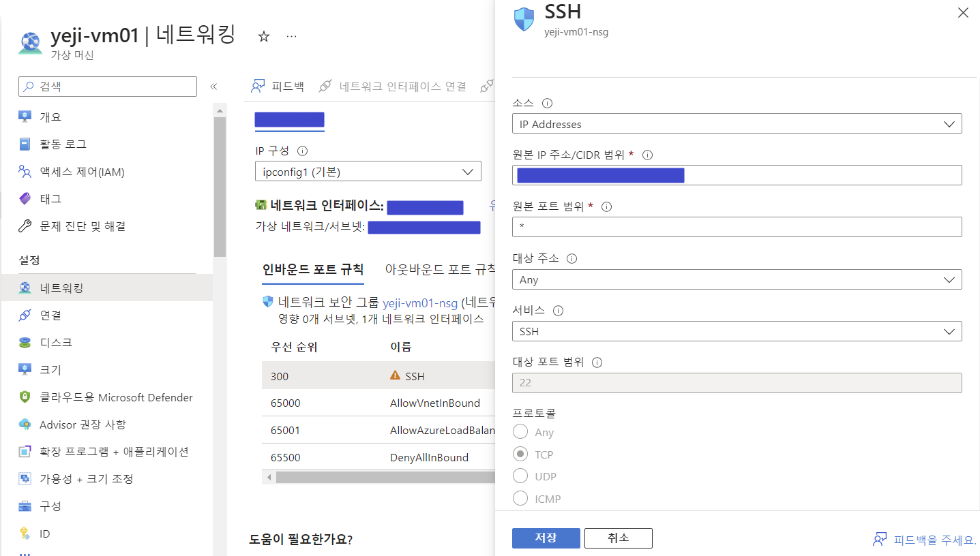Click the 원본 IP 주소/CIDR 범위 input field
This screenshot has height=556, width=980.
click(737, 175)
